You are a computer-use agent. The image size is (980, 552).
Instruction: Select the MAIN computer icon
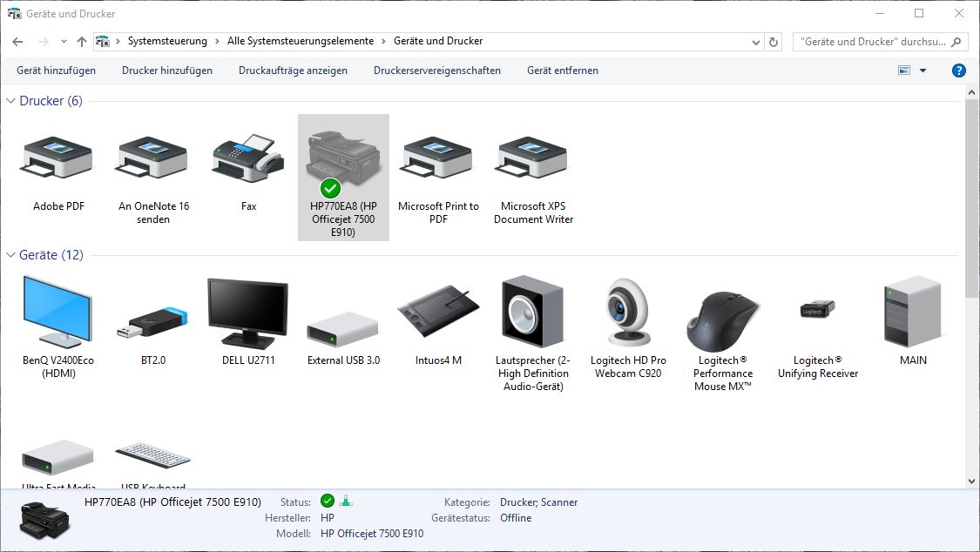coord(913,312)
